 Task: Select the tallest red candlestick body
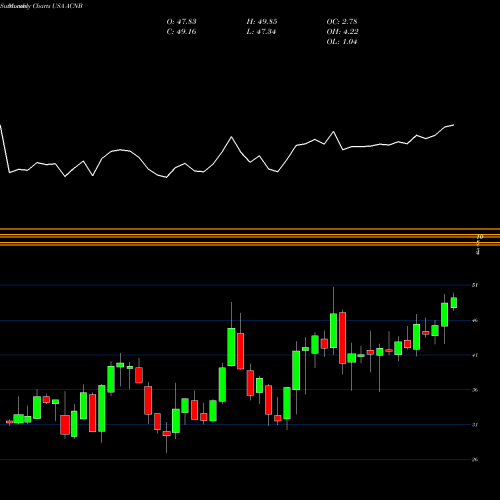pos(342,338)
